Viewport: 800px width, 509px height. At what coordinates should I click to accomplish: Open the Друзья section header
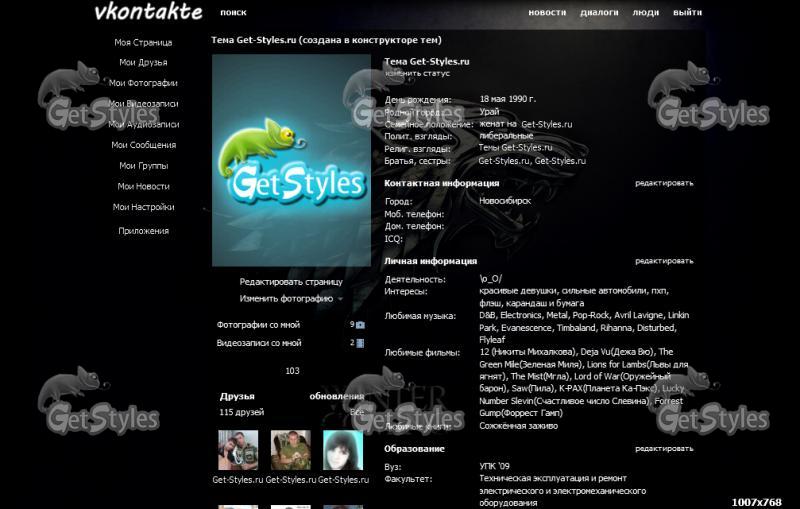(x=237, y=396)
